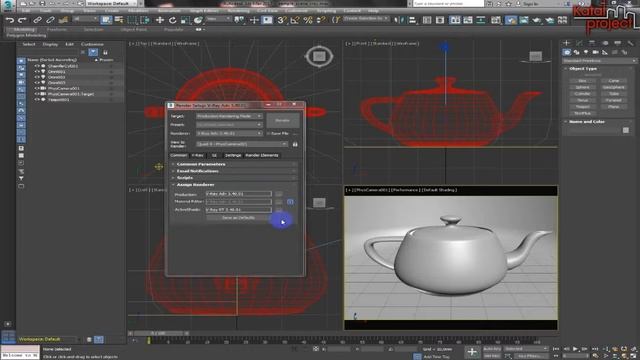Click the object color swatch in Name and Color

626,130
